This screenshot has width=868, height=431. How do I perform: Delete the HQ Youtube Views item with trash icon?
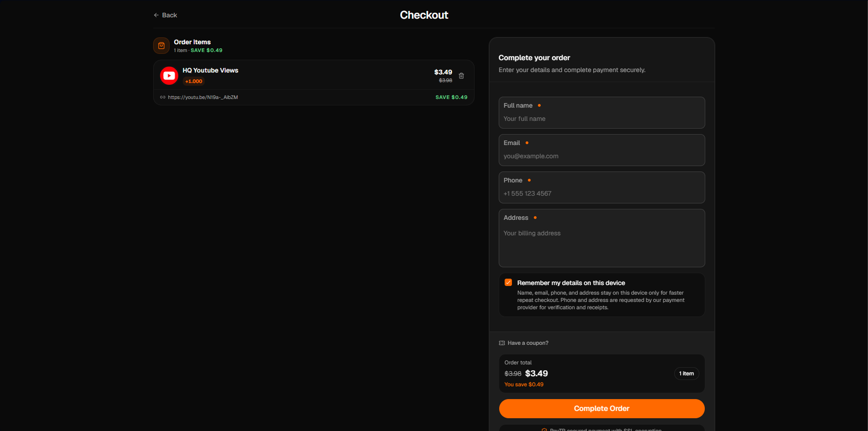[461, 76]
